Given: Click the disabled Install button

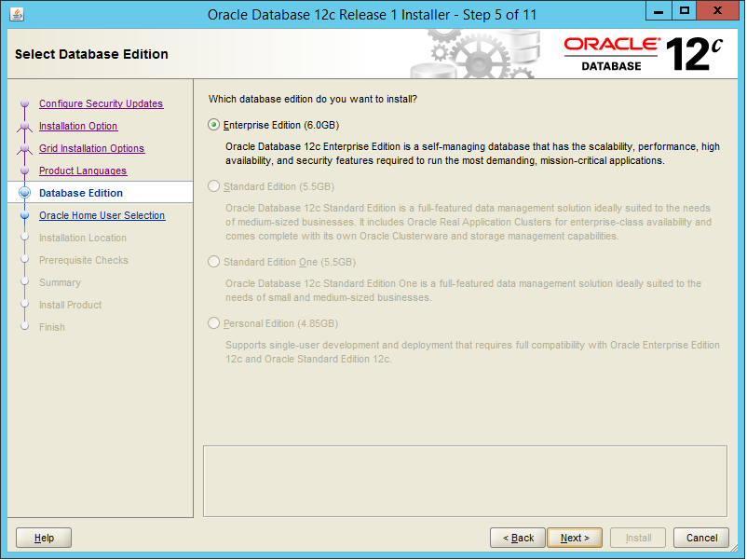Looking at the screenshot, I should tap(638, 538).
